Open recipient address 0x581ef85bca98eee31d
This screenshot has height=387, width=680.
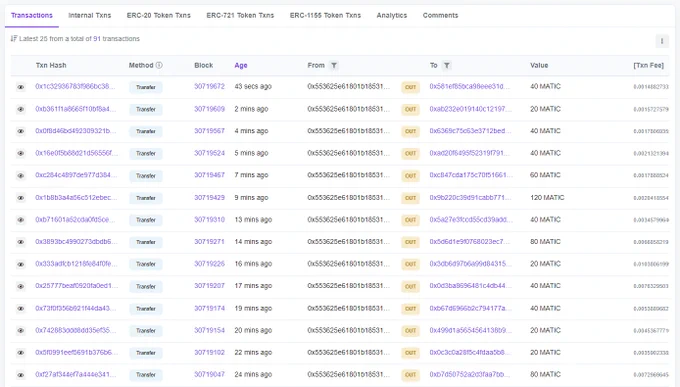(x=470, y=86)
